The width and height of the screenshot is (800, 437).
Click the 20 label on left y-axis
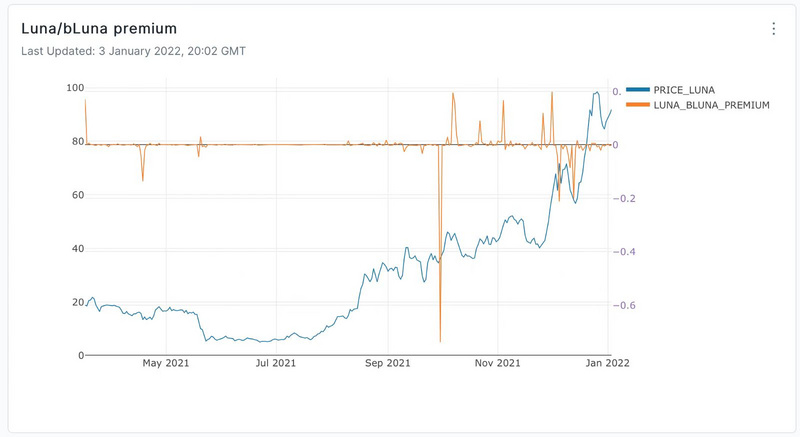75,302
